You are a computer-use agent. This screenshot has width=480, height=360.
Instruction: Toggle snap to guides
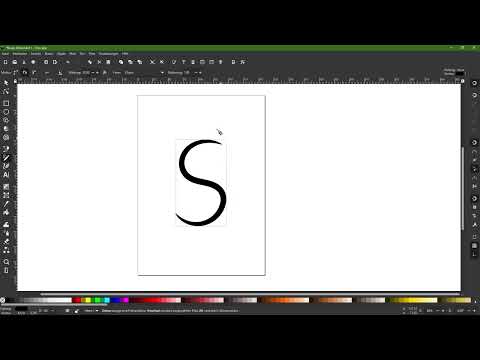[474, 254]
